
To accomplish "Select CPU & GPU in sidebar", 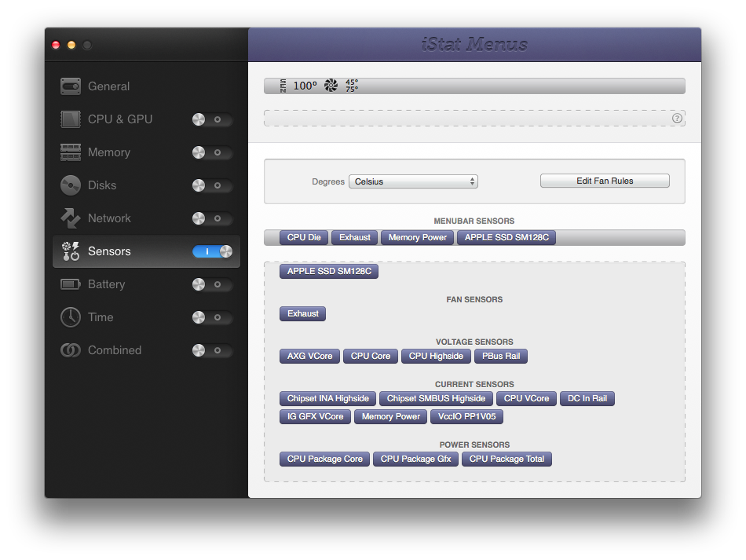I will [120, 119].
